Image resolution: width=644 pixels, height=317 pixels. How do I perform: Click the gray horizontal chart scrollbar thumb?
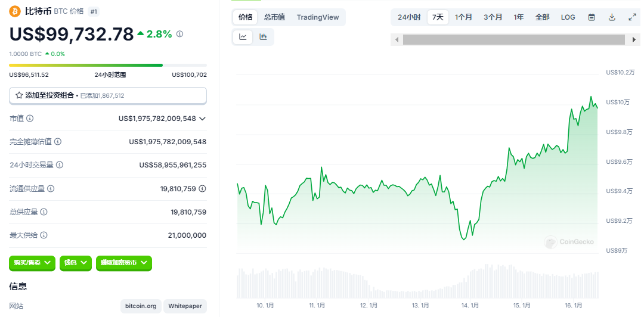pos(514,40)
